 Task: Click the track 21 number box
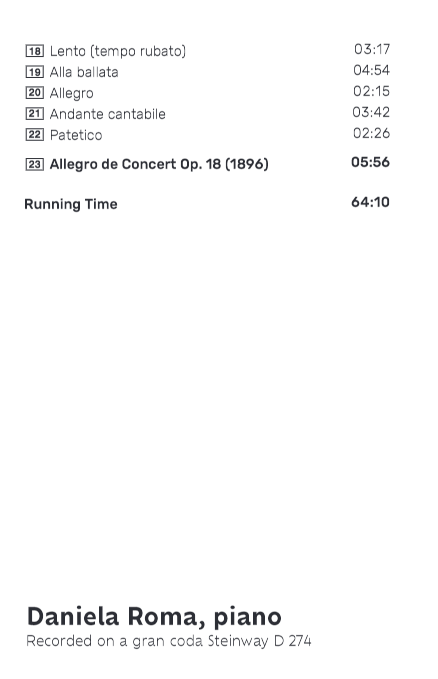click(x=35, y=114)
